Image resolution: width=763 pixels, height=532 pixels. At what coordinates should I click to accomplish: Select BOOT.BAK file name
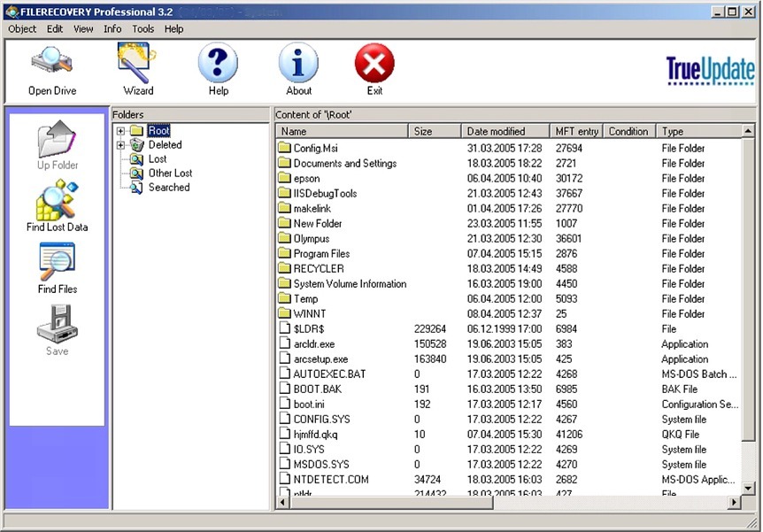tap(317, 389)
